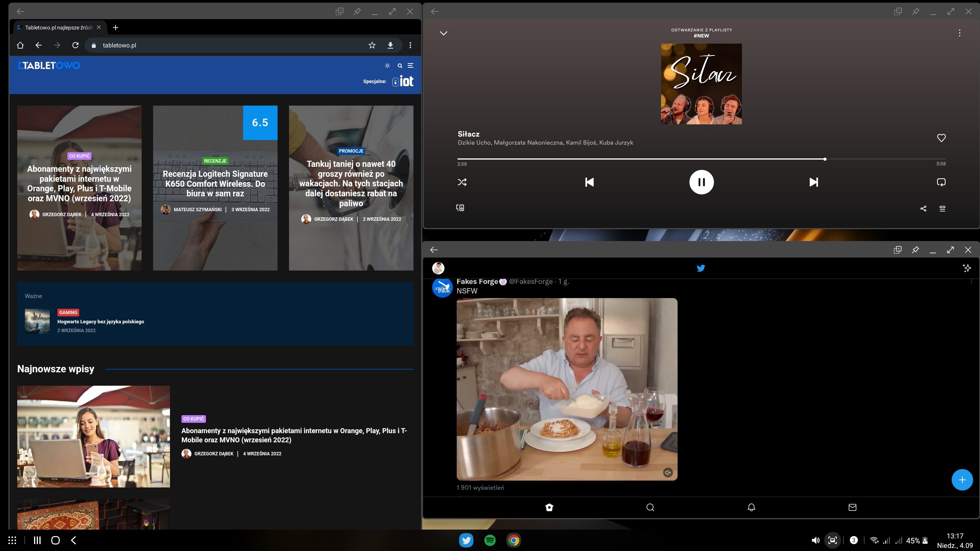Open Spotify track options menu
This screenshot has width=980, height=551.
(x=960, y=33)
